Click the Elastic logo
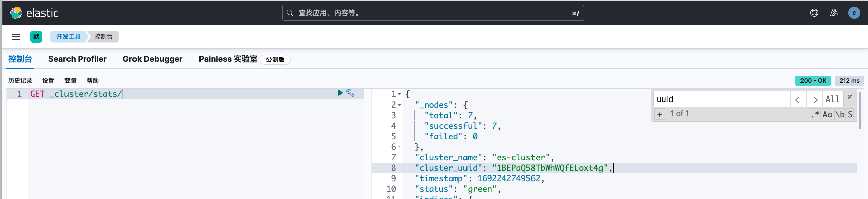The height and width of the screenshot is (199, 868). coord(34,13)
